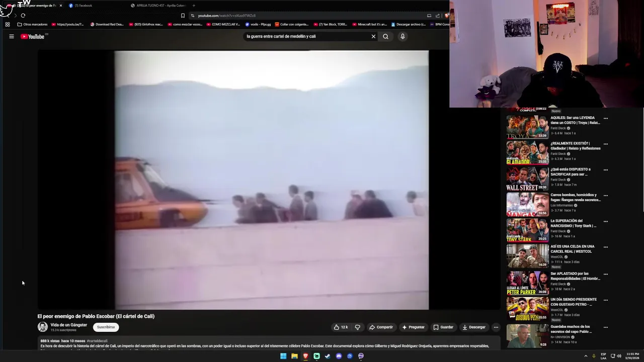Open options menu for ¿Qué estás DISPUESTO video

[x=606, y=170]
